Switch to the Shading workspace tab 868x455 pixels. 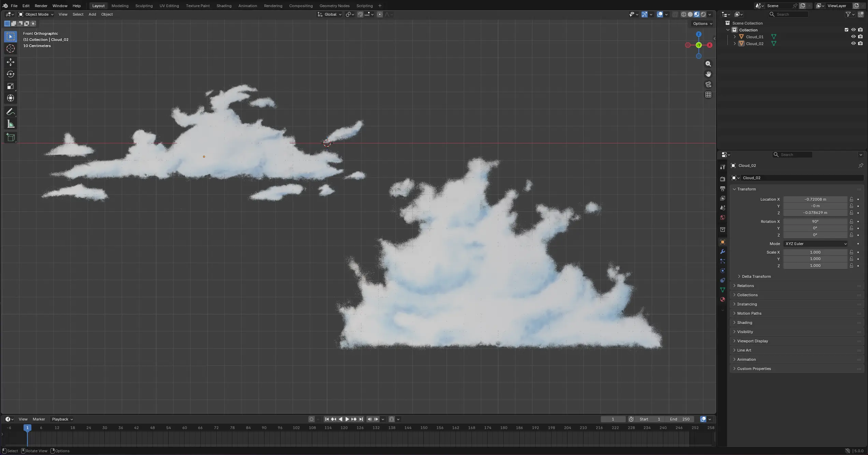pyautogui.click(x=224, y=6)
